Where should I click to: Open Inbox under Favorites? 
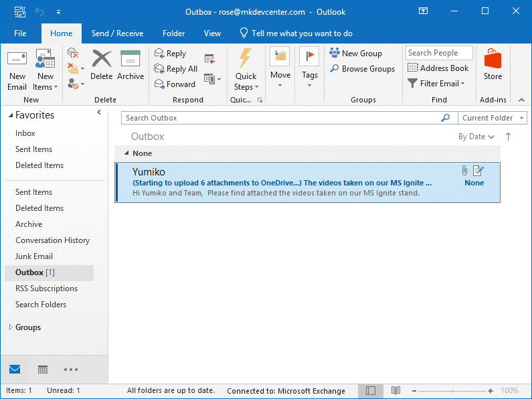(x=25, y=133)
